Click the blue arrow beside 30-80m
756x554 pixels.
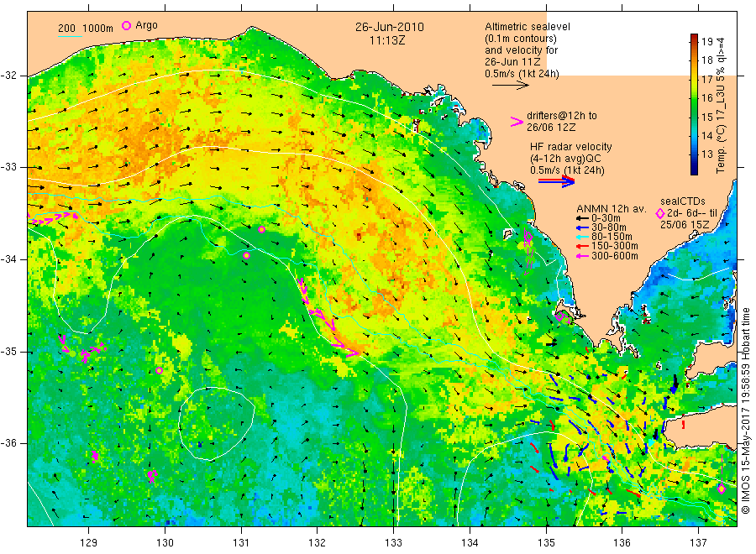click(x=582, y=227)
